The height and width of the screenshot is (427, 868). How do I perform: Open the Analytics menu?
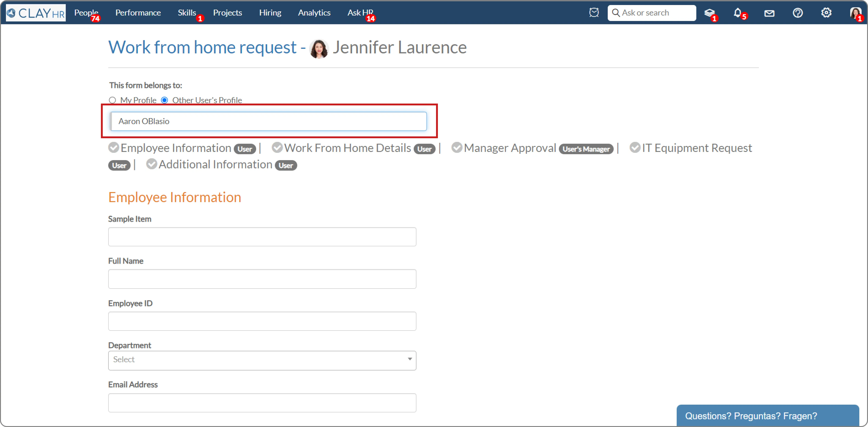click(314, 13)
